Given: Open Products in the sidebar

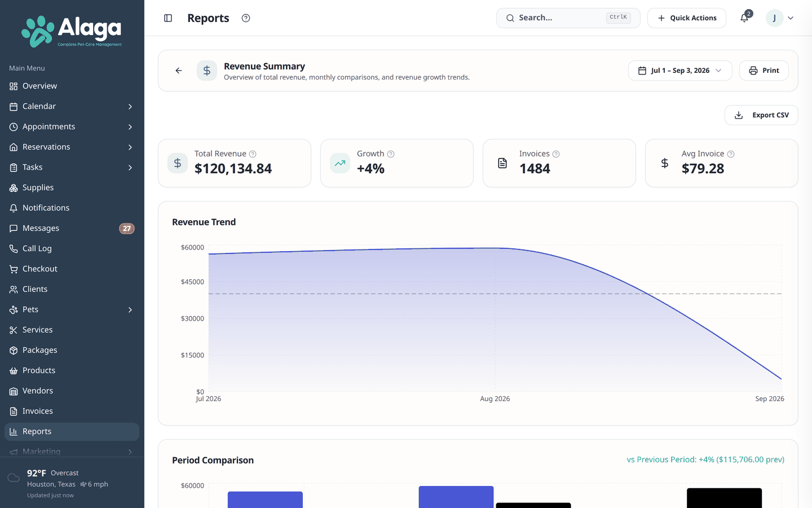Looking at the screenshot, I should pyautogui.click(x=72, y=370).
